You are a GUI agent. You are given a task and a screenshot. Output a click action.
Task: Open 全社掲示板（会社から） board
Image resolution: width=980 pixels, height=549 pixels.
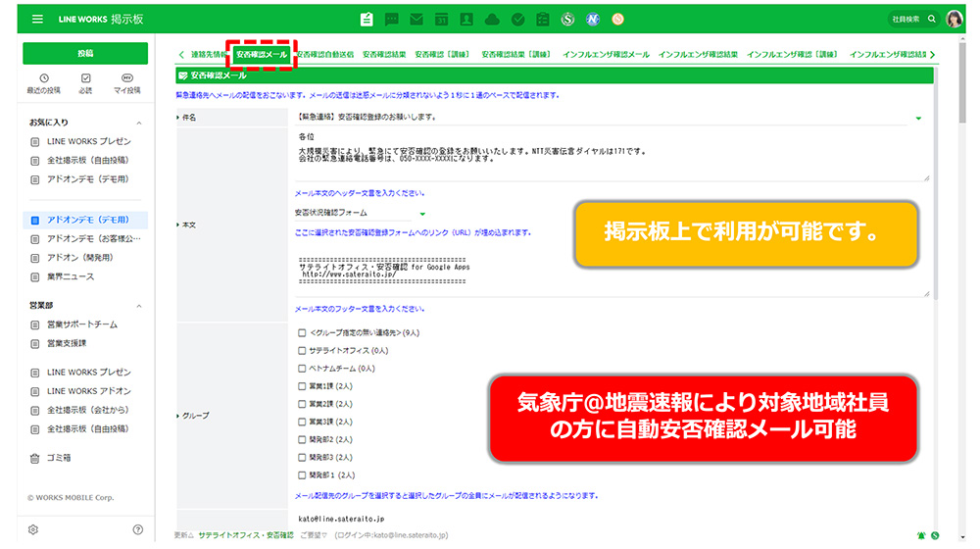[x=87, y=410]
